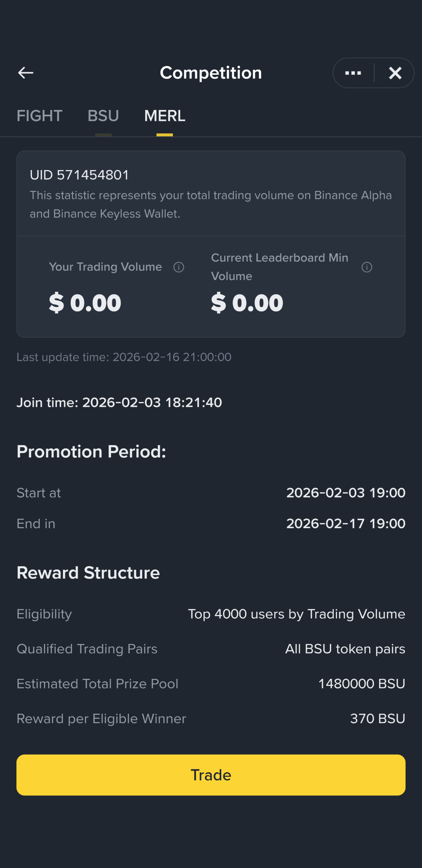Tap info icon beside Current Leaderboard Min Volume
Screen dimensions: 422x868
(x=367, y=267)
